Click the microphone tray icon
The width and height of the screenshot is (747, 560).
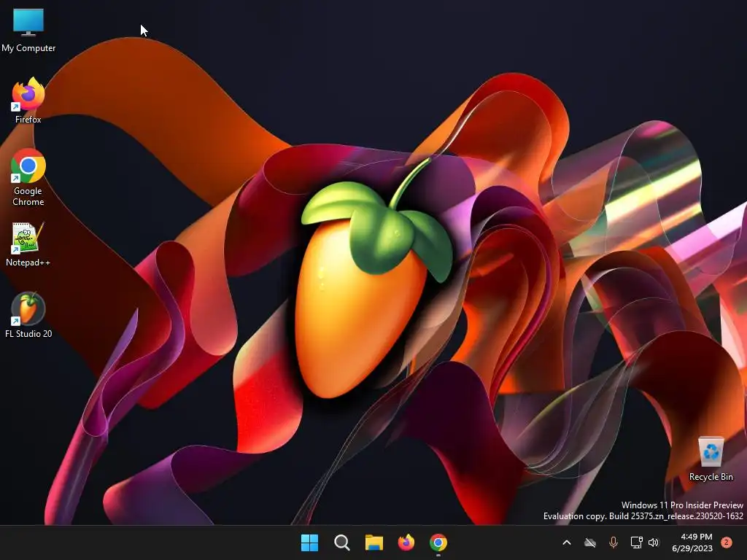(x=614, y=542)
